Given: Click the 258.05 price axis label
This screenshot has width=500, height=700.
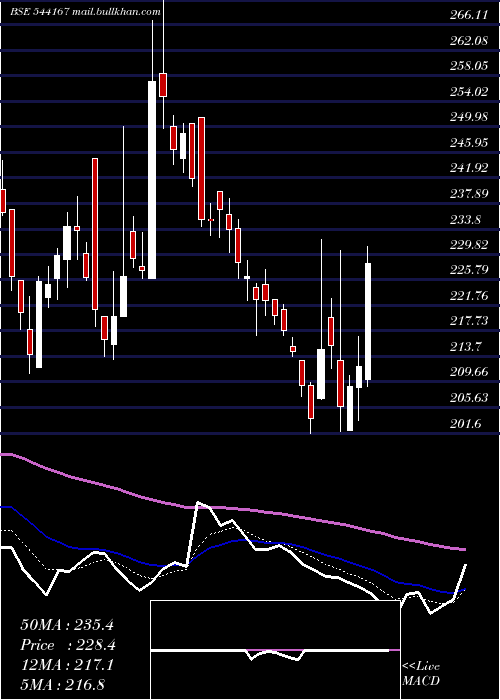Looking at the screenshot, I should tap(468, 66).
